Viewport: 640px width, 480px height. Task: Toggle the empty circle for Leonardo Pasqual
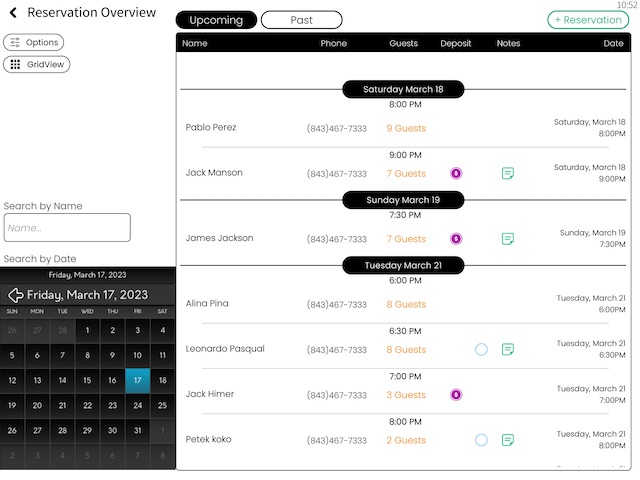[x=481, y=349]
